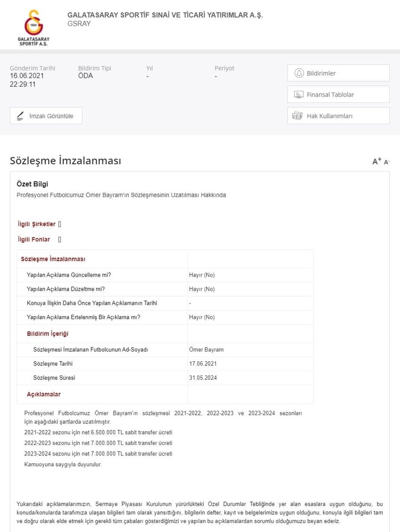Click the pen icon on İmzalı Görüntüle
Viewport: 400px width, 532px height.
click(20, 116)
